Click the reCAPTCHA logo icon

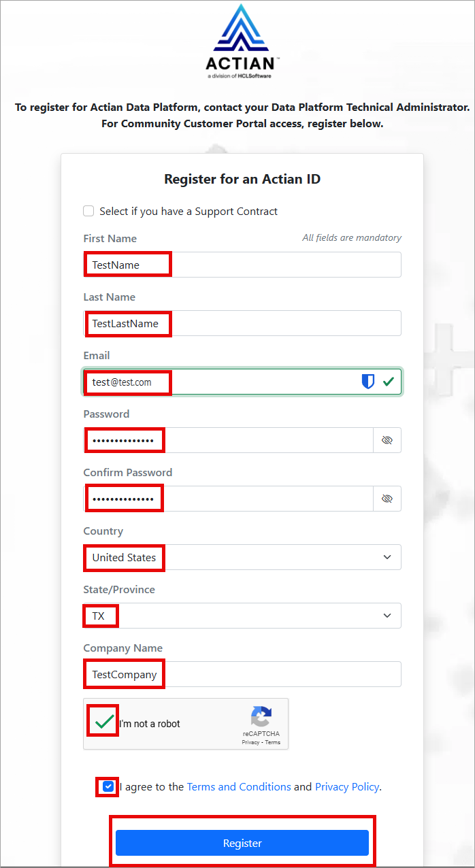coord(261,717)
